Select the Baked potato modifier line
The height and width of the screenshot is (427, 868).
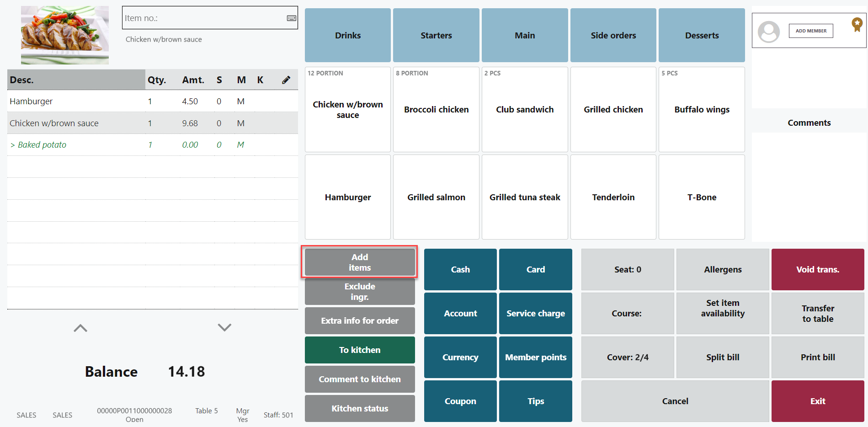42,145
